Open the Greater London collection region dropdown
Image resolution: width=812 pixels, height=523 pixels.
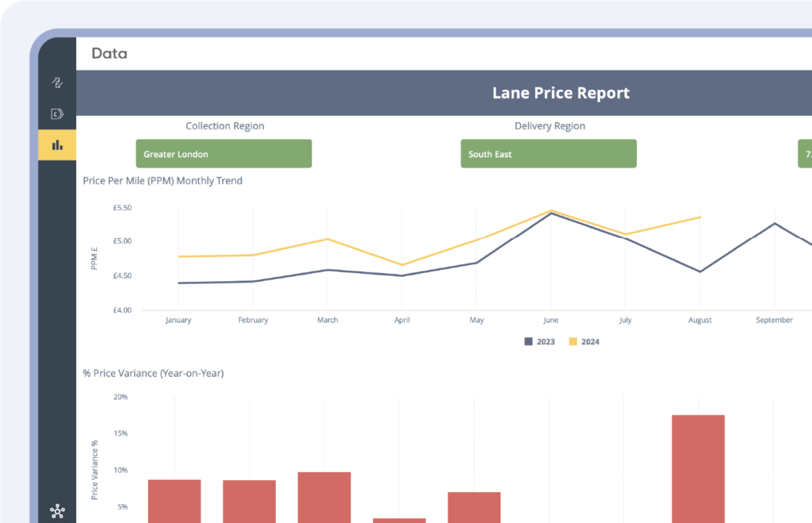pos(224,153)
